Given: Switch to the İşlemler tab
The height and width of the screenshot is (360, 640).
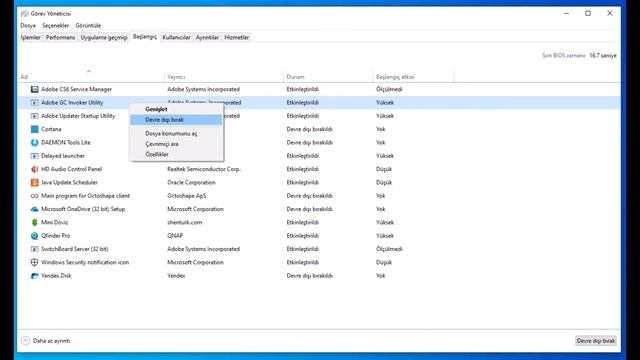Looking at the screenshot, I should pyautogui.click(x=31, y=37).
